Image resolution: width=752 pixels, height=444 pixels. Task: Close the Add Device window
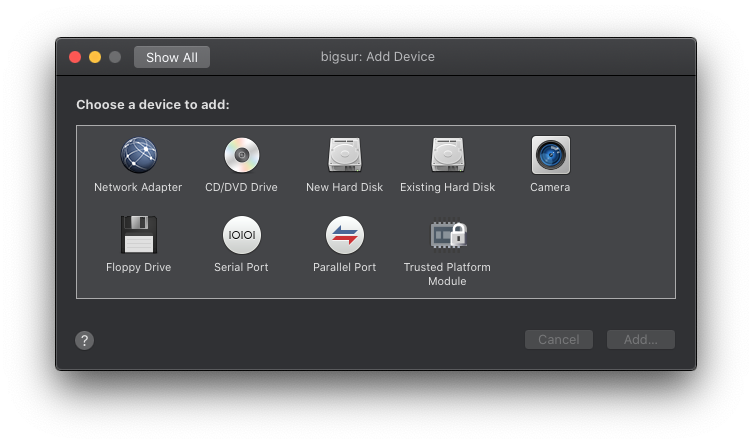pyautogui.click(x=75, y=57)
